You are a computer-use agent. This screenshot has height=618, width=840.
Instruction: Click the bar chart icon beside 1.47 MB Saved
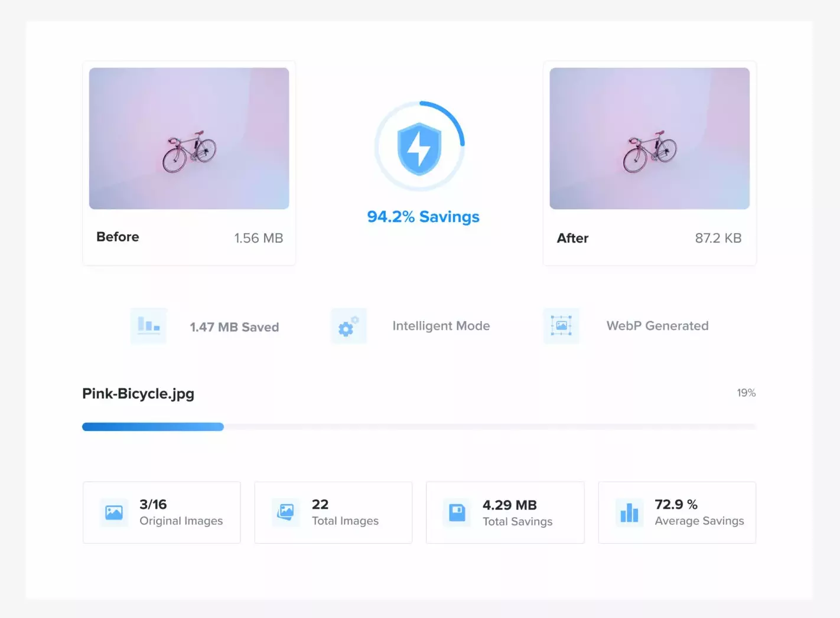pos(148,325)
